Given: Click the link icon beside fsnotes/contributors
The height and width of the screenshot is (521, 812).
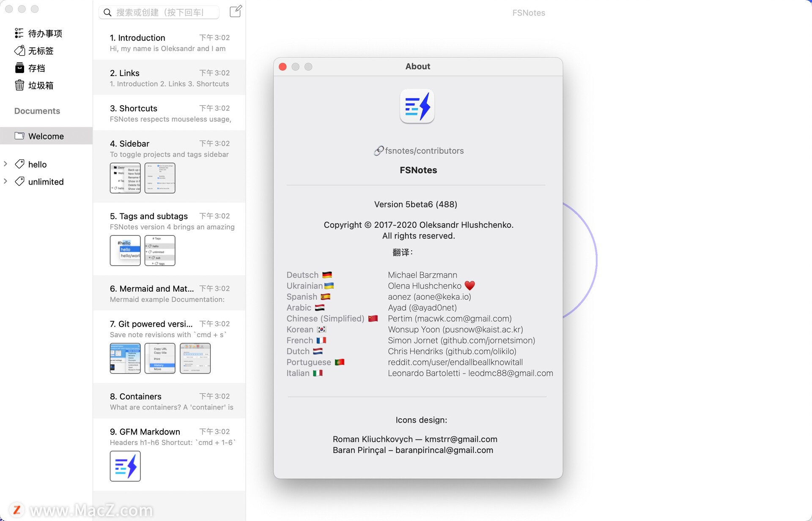Looking at the screenshot, I should click(x=379, y=151).
